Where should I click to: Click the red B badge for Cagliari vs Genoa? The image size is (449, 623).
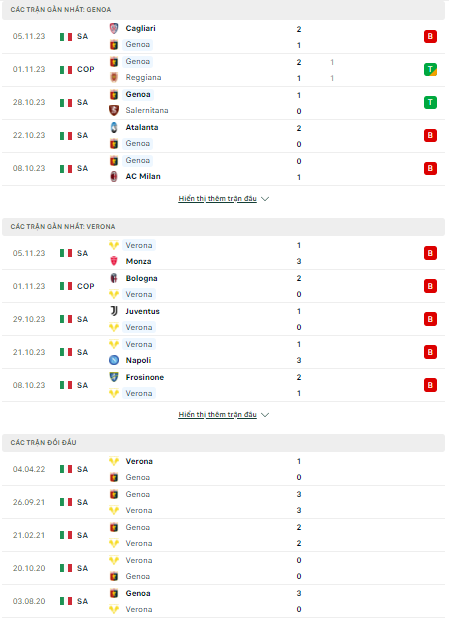click(x=430, y=37)
